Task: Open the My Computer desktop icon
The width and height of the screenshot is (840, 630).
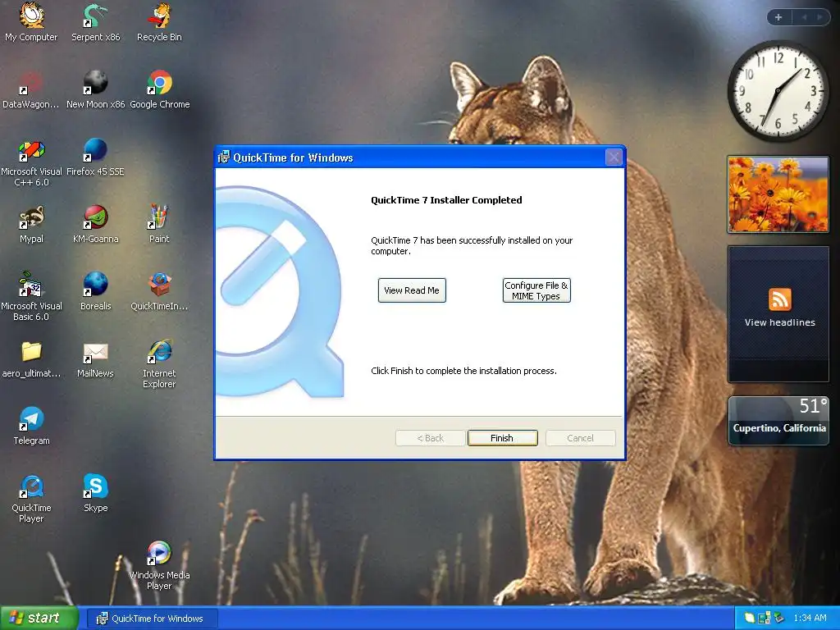Action: pos(31,21)
